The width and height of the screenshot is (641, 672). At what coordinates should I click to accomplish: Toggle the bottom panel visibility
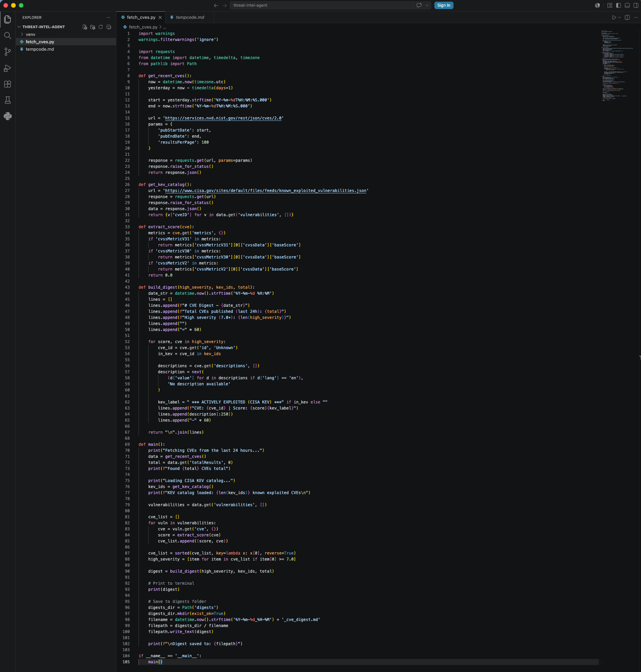[x=627, y=5]
